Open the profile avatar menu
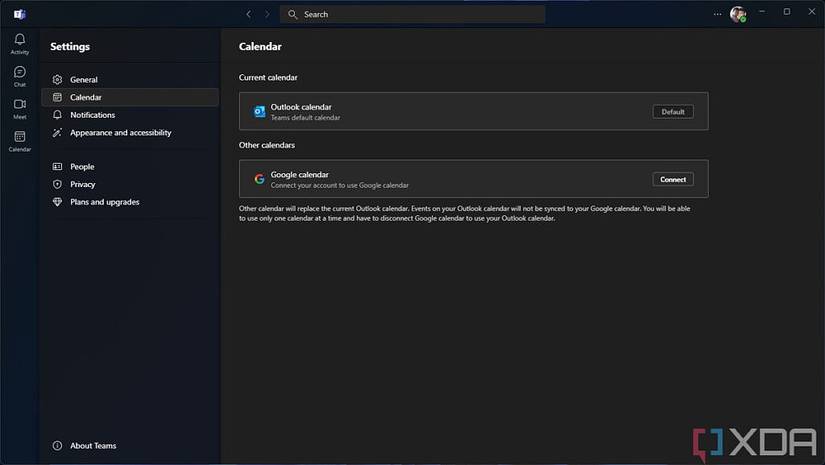825x465 pixels. [738, 14]
